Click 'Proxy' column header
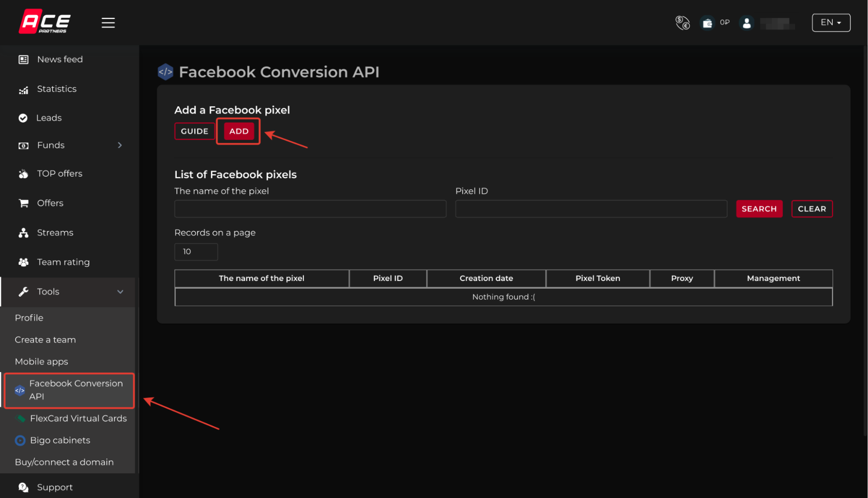The image size is (868, 498). (x=682, y=278)
